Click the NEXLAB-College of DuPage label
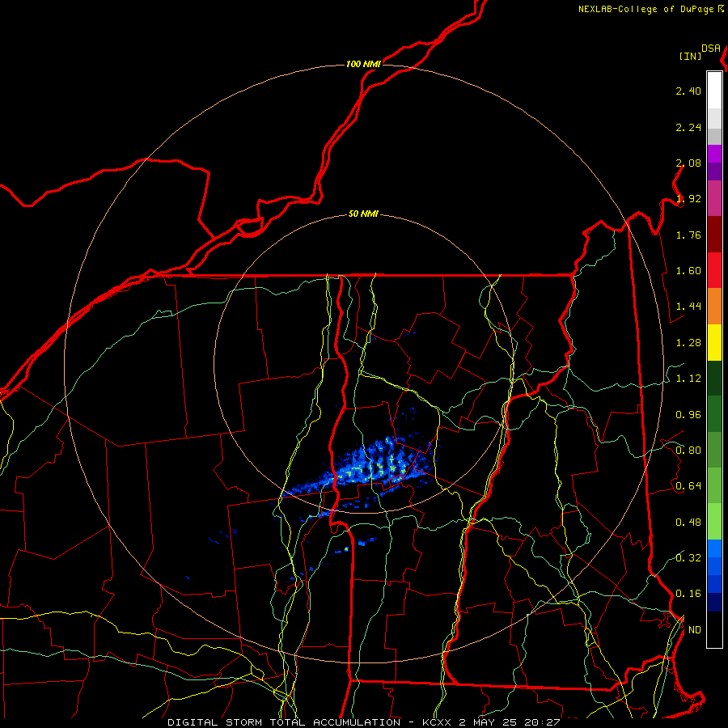The image size is (728, 728). (x=650, y=9)
